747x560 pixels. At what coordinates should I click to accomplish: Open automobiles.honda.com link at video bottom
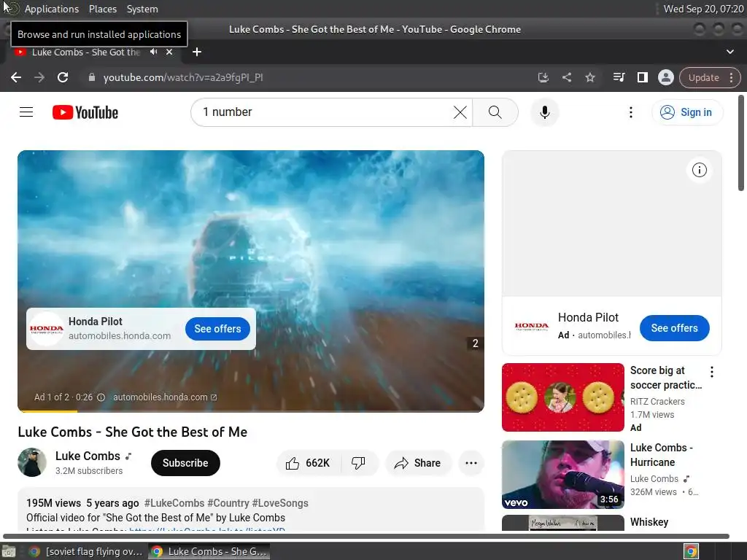tap(164, 397)
